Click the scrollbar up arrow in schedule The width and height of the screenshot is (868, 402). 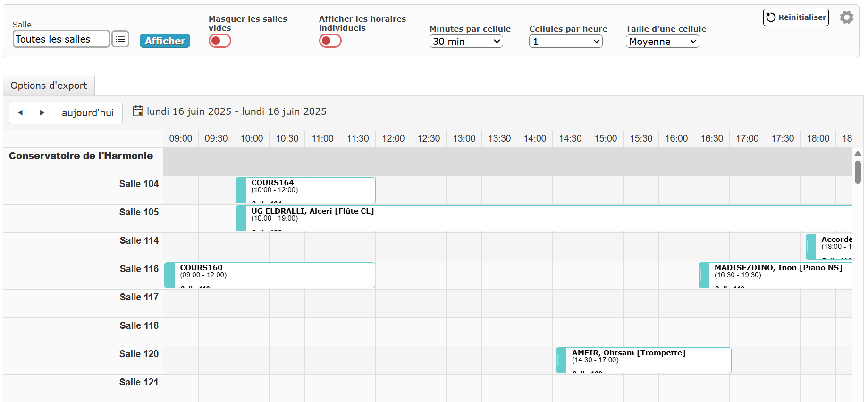tap(858, 154)
